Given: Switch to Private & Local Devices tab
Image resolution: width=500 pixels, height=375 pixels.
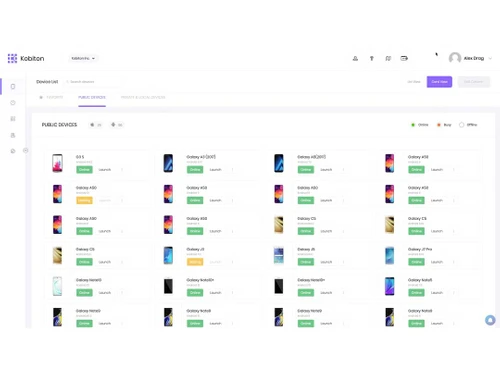Looking at the screenshot, I should 143,97.
